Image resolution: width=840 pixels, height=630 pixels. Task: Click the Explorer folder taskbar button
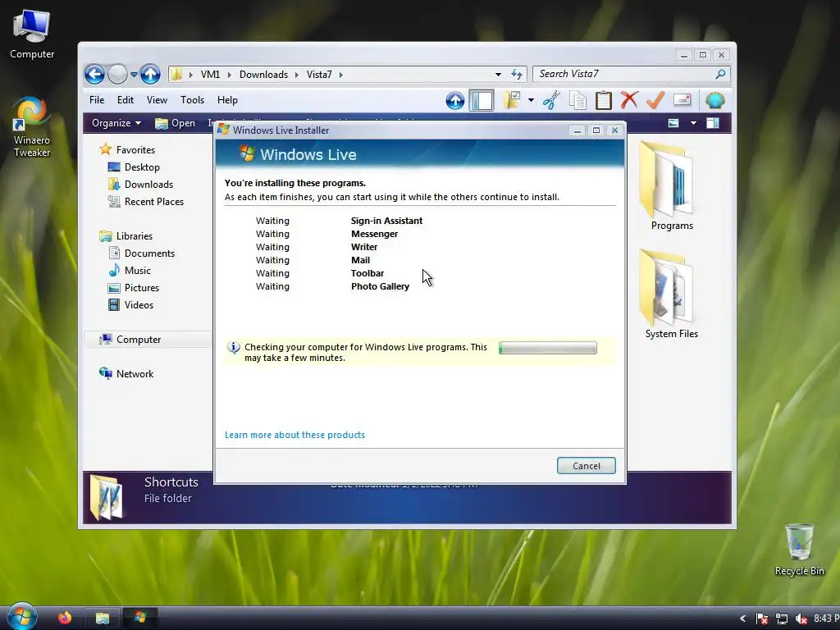pos(103,619)
